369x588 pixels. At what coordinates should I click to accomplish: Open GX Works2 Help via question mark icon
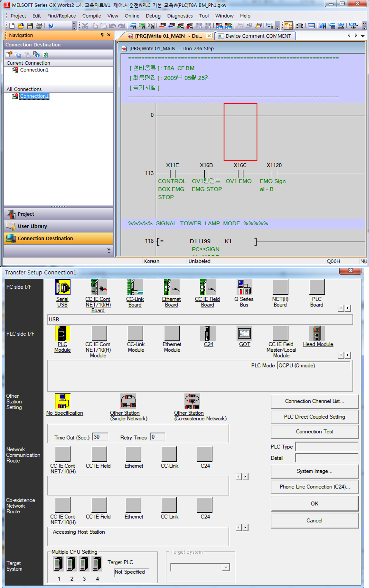pos(51,26)
